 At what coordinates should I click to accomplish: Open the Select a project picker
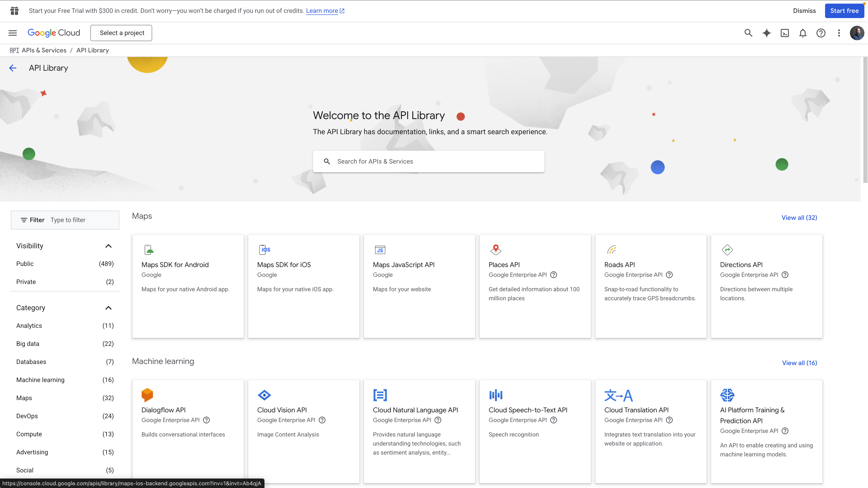[x=121, y=33]
